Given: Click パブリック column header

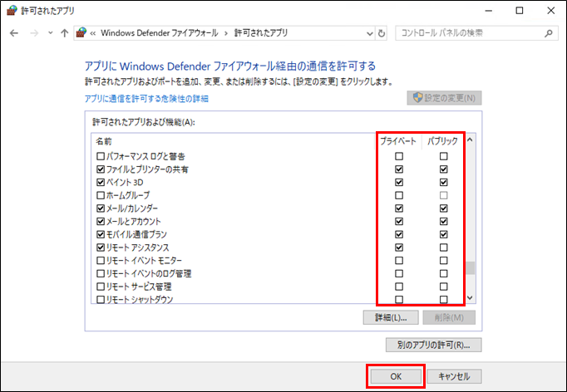Looking at the screenshot, I should (x=442, y=141).
